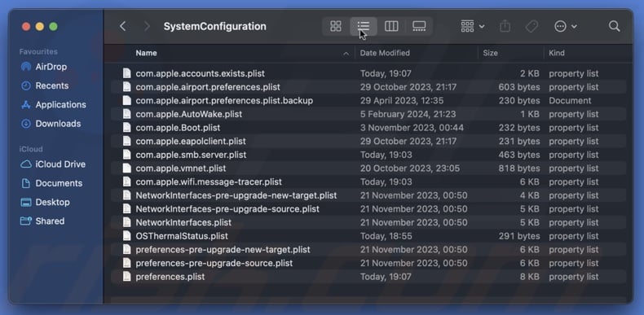Click the file icon of OSThermalStatus.plist
This screenshot has width=644, height=315.
click(x=127, y=236)
